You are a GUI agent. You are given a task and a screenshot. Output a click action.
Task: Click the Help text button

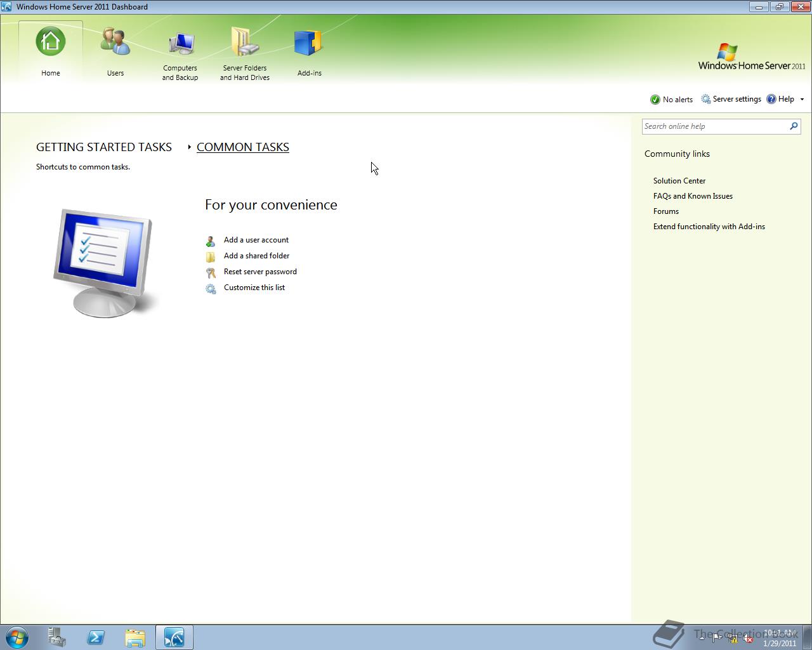786,99
